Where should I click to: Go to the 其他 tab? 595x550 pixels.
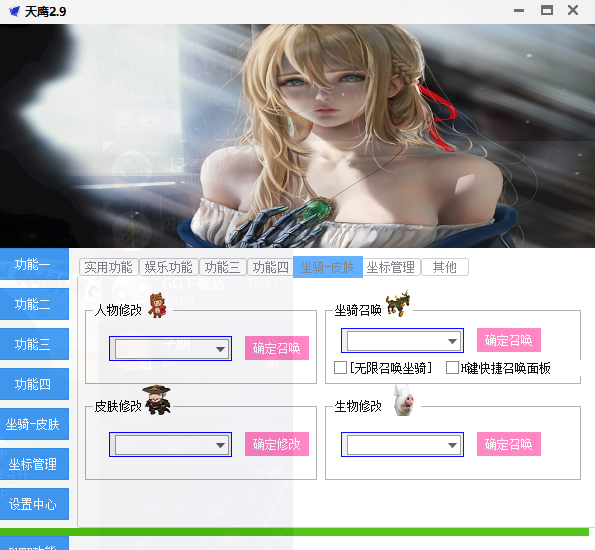coord(445,267)
